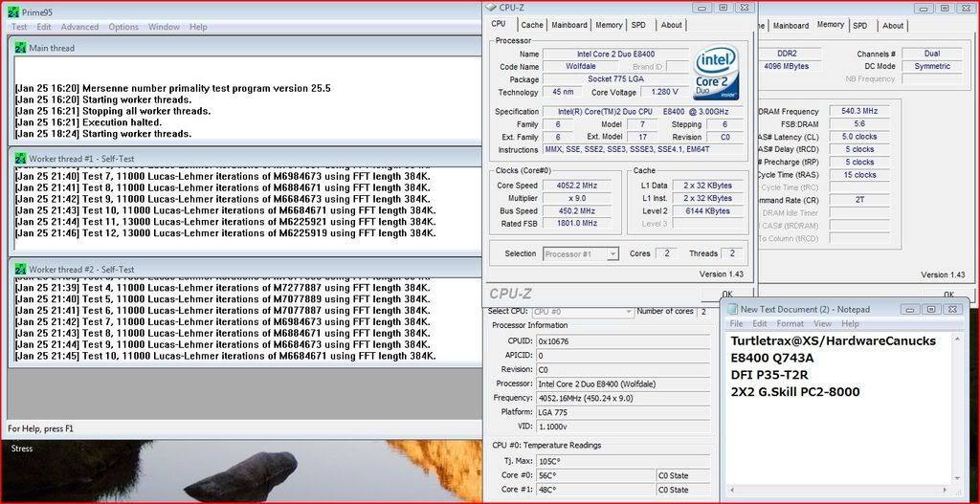Click the Notepad line DFI P35-T2R
The image size is (980, 504).
point(771,375)
